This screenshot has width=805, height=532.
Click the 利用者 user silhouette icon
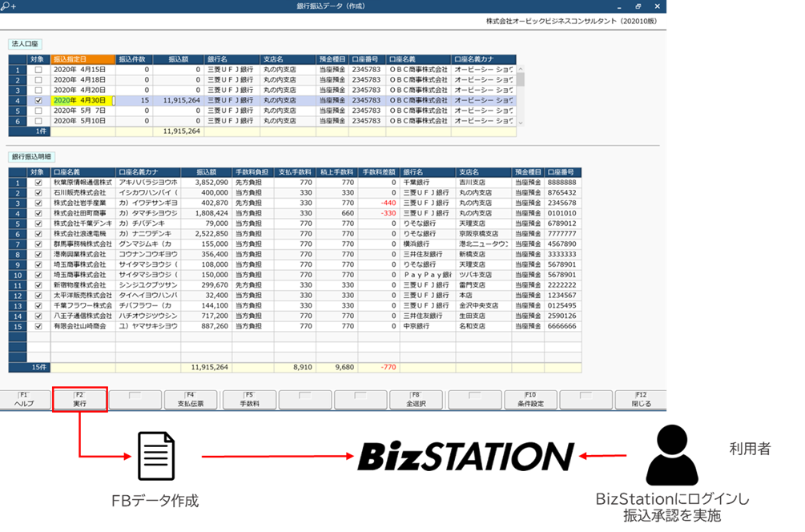pyautogui.click(x=671, y=455)
